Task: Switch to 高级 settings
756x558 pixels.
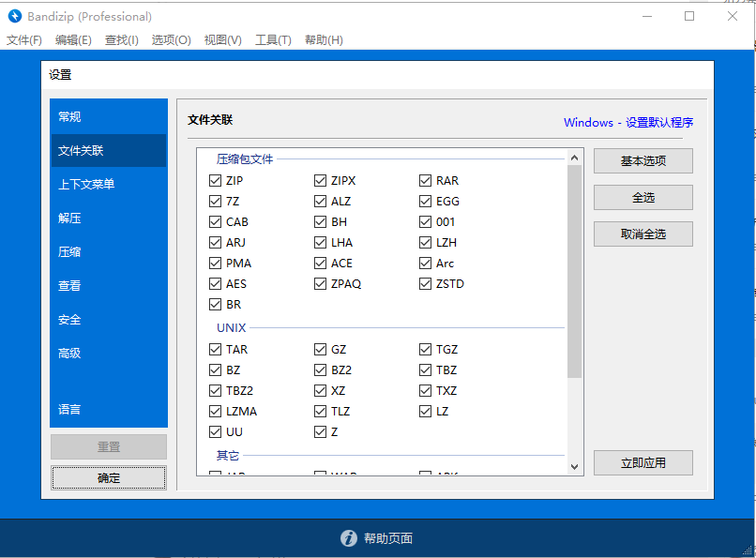Action: coord(109,353)
